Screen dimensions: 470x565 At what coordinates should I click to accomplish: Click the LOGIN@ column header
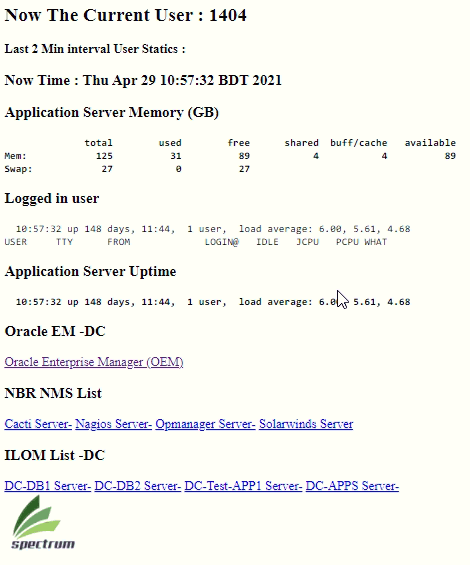[222, 242]
